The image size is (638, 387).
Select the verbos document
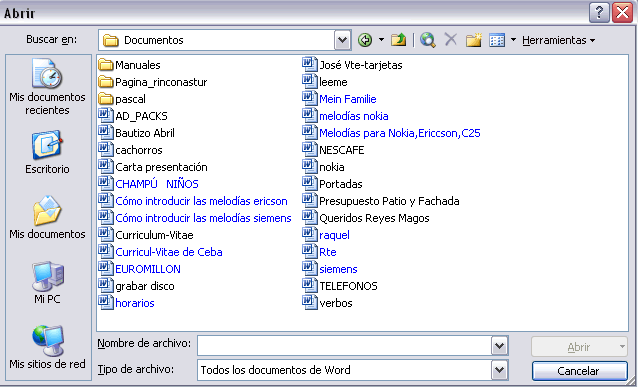coord(328,303)
